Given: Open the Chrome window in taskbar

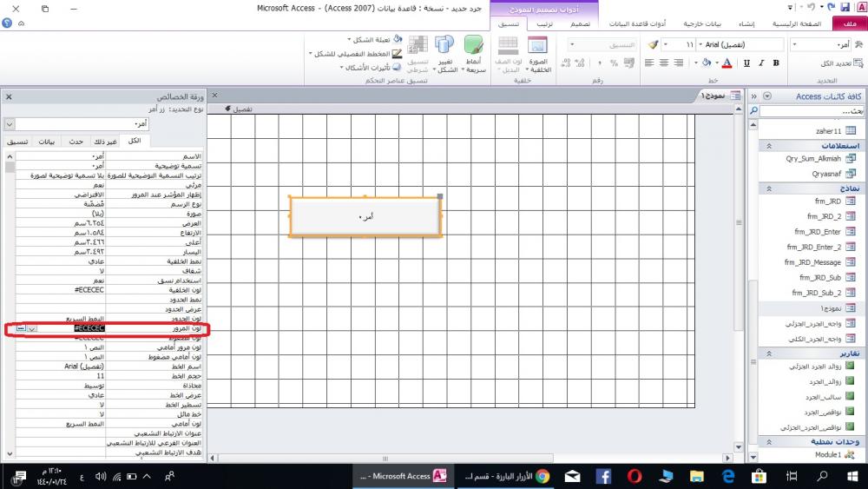Looking at the screenshot, I should (542, 476).
